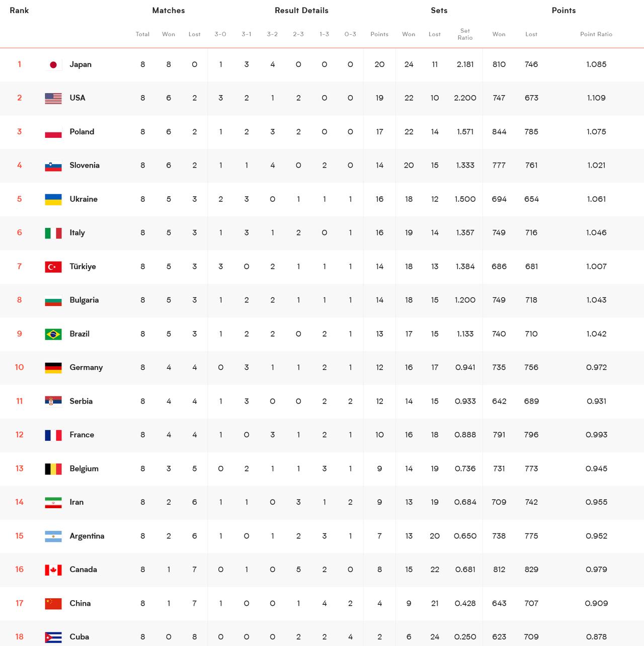The image size is (644, 646).
Task: Click the Brazil flag icon
Action: coord(53,334)
